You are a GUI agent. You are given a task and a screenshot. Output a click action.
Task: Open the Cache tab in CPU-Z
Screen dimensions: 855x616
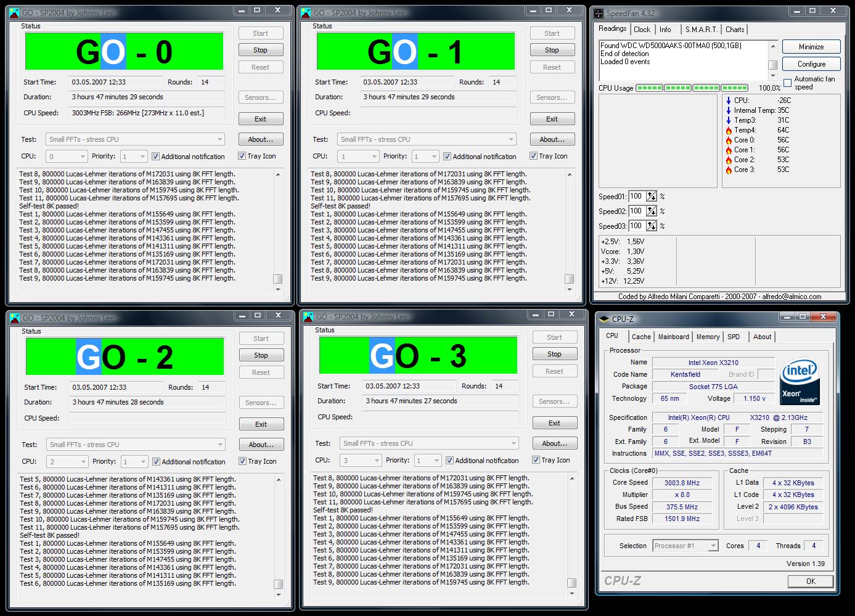[x=641, y=337]
